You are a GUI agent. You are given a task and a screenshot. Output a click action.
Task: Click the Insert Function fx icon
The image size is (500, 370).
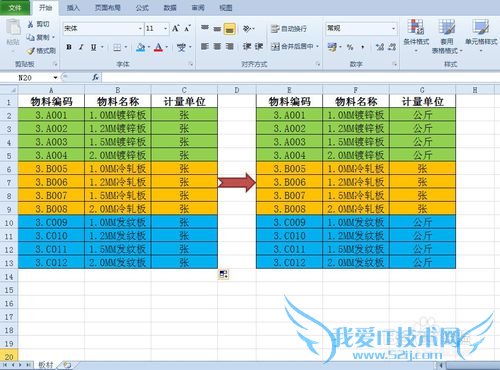tap(95, 78)
